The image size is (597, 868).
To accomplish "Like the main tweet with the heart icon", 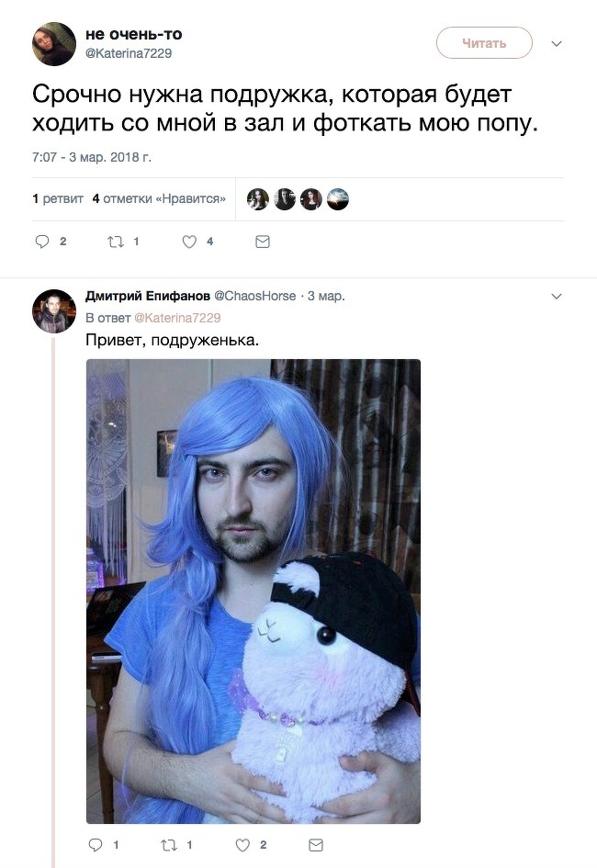I will click(189, 242).
